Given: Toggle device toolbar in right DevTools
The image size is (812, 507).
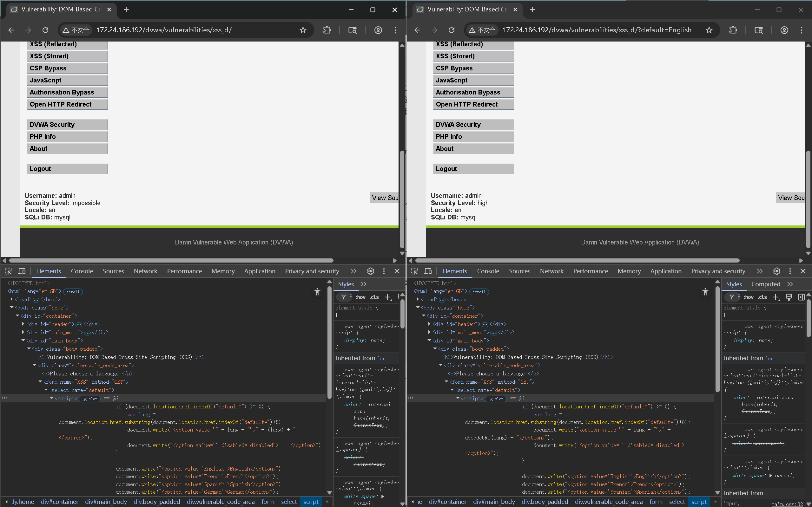Looking at the screenshot, I should pyautogui.click(x=428, y=271).
